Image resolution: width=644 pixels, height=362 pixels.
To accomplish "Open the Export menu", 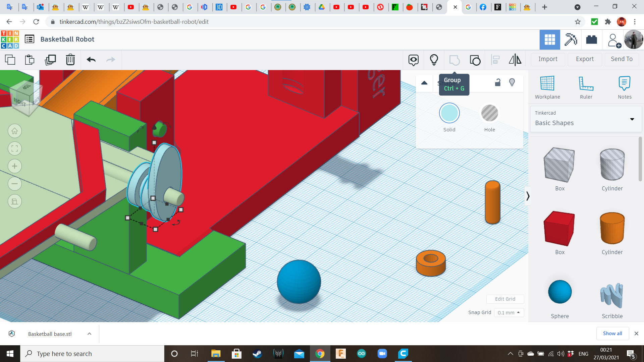I will [585, 59].
